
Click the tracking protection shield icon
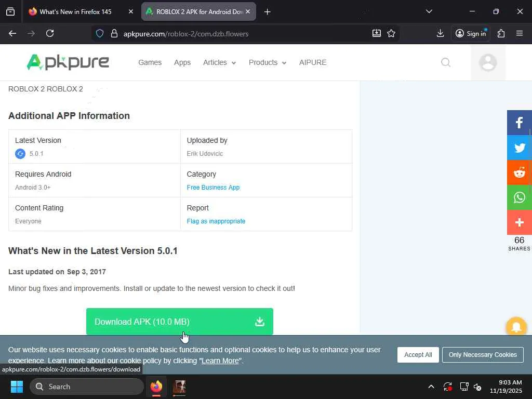pos(99,34)
